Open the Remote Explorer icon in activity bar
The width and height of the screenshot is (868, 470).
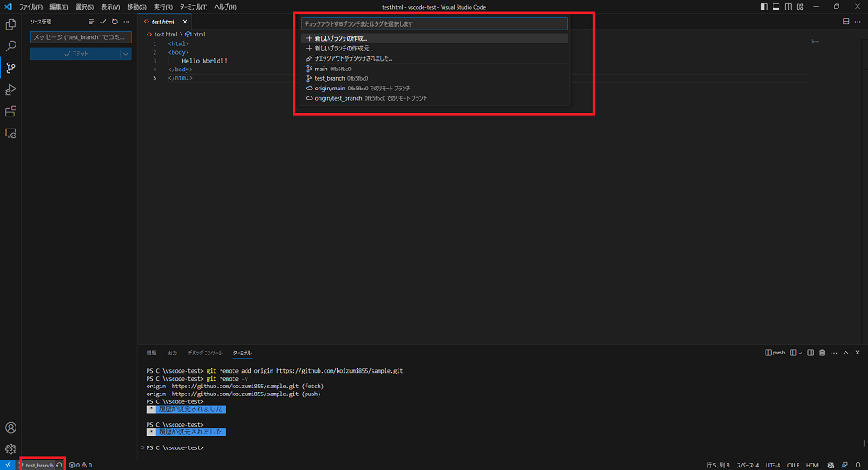11,133
